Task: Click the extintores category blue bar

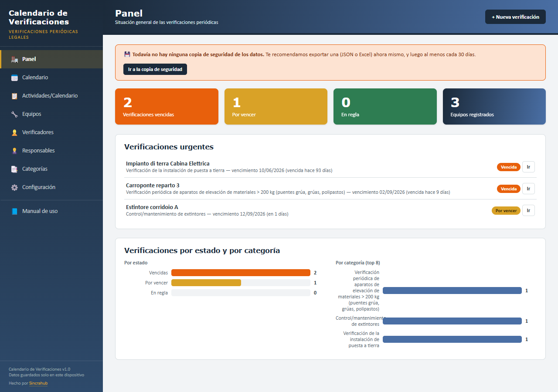Action: point(452,321)
